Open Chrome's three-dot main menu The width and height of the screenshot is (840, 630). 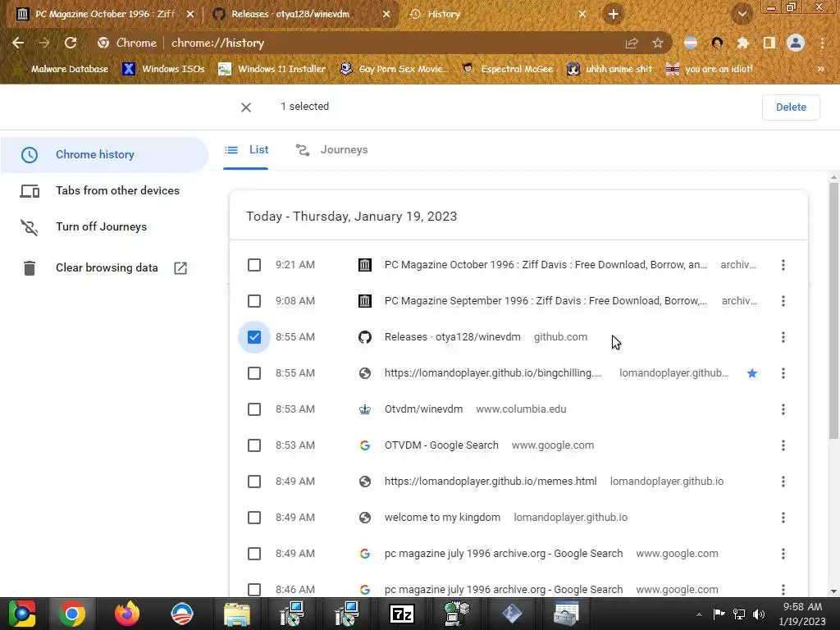822,43
